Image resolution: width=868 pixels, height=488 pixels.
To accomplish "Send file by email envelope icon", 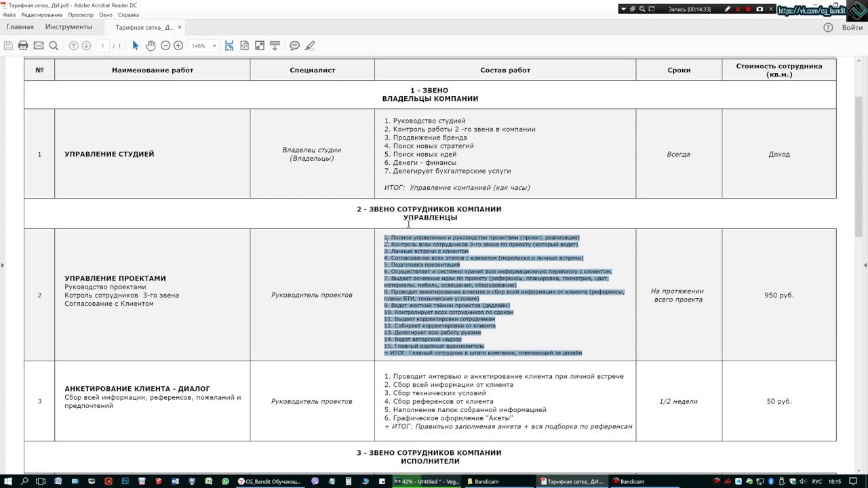I will point(39,45).
